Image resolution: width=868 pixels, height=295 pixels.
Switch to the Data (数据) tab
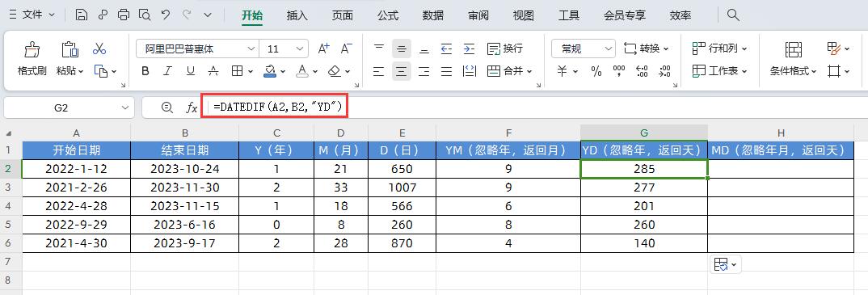(x=433, y=15)
